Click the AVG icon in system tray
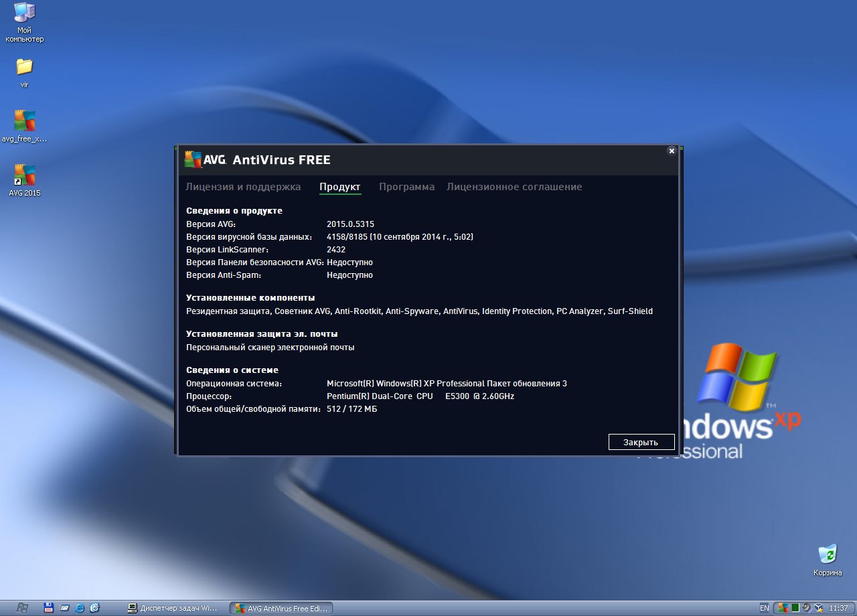This screenshot has height=616, width=857. [x=783, y=608]
